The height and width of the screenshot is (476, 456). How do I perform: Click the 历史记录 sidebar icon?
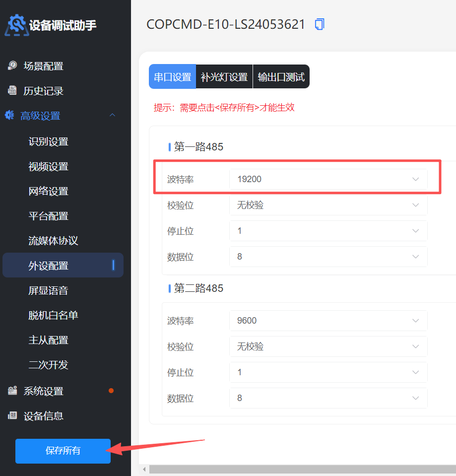[12, 91]
